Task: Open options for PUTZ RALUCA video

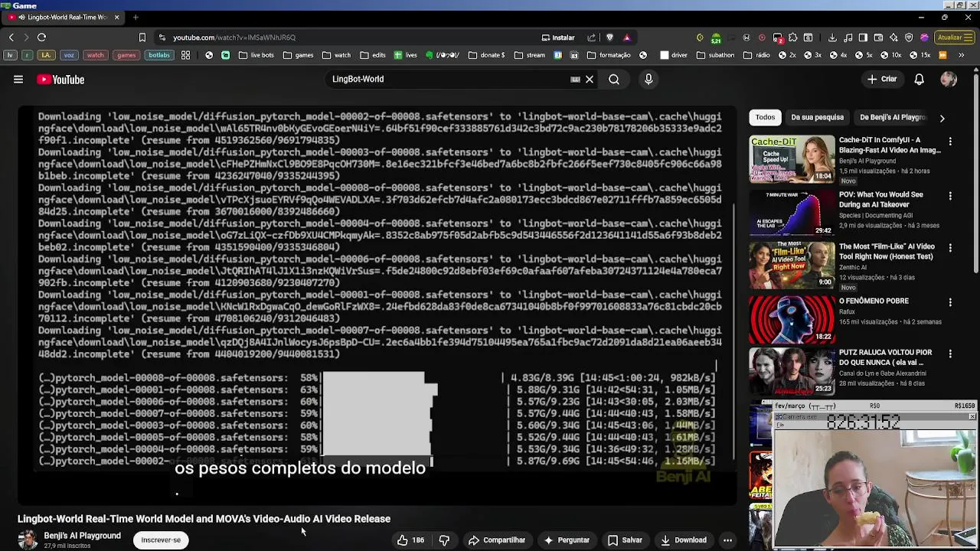Action: point(950,354)
